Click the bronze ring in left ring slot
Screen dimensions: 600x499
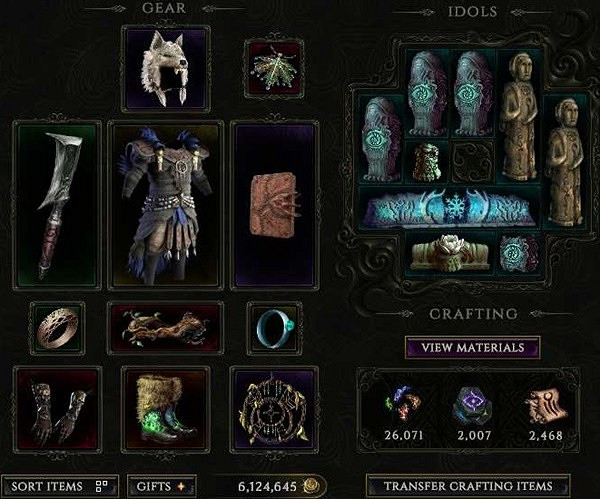coord(58,328)
